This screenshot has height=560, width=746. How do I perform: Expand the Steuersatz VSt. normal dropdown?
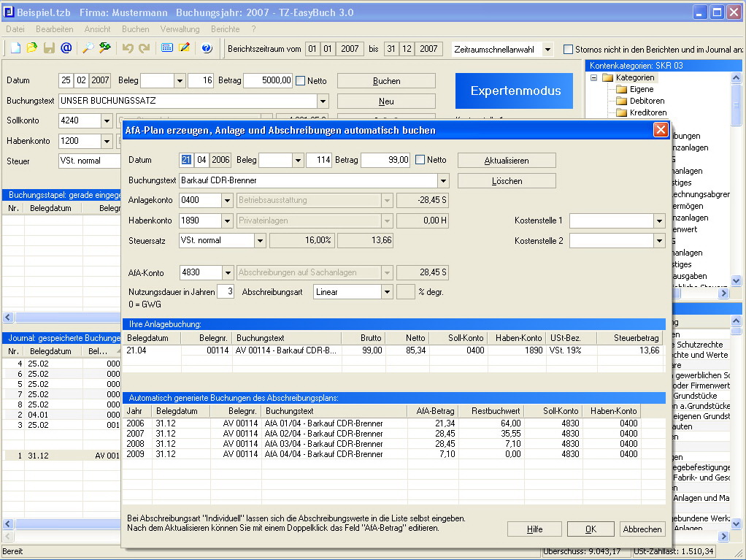pos(260,240)
